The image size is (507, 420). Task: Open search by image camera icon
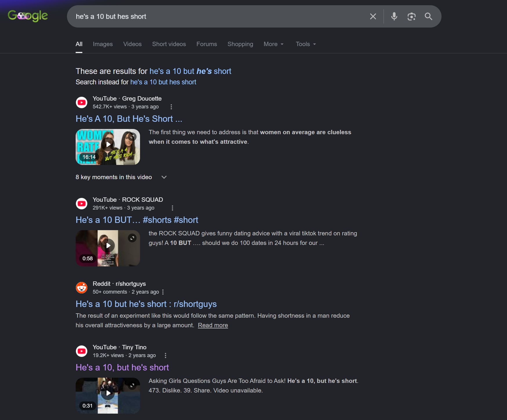[x=411, y=17]
